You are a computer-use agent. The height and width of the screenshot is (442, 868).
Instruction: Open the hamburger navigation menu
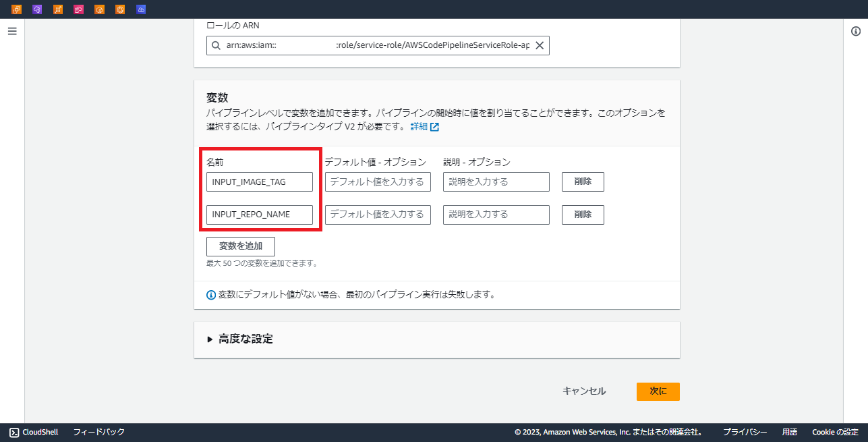(x=12, y=31)
